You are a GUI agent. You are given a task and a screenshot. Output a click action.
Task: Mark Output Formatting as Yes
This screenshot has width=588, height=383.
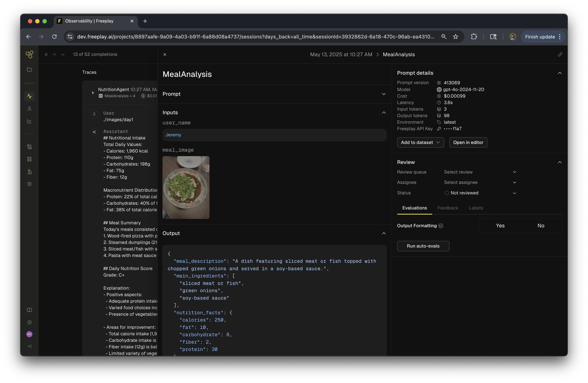point(500,226)
